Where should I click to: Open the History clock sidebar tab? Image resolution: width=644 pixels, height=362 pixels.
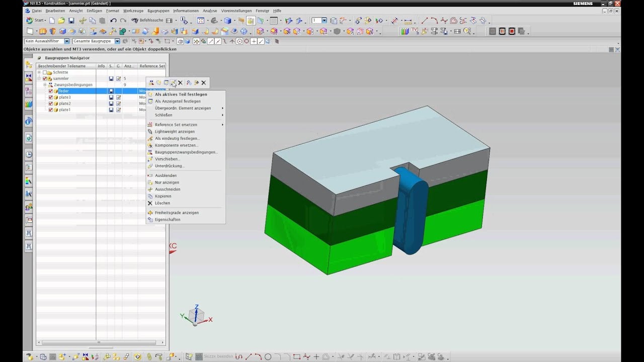tap(29, 154)
